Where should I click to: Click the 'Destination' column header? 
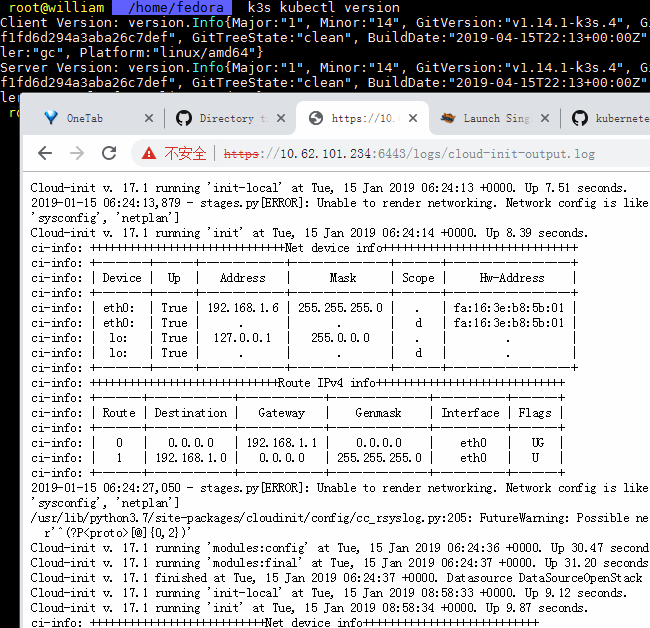tap(191, 413)
